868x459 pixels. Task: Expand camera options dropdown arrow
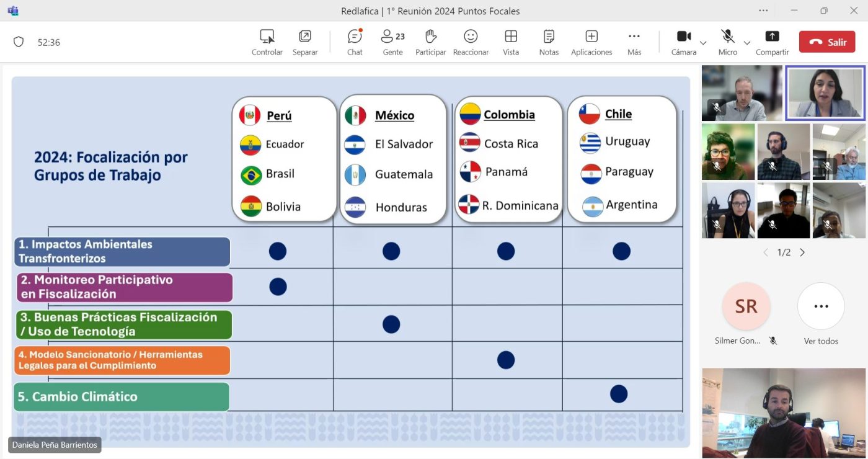click(x=703, y=43)
